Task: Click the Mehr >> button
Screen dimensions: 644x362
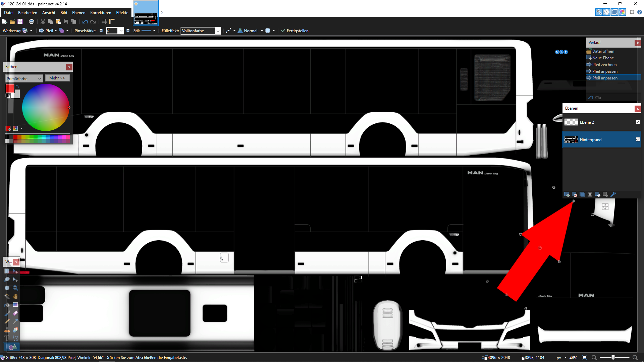Action: click(57, 78)
